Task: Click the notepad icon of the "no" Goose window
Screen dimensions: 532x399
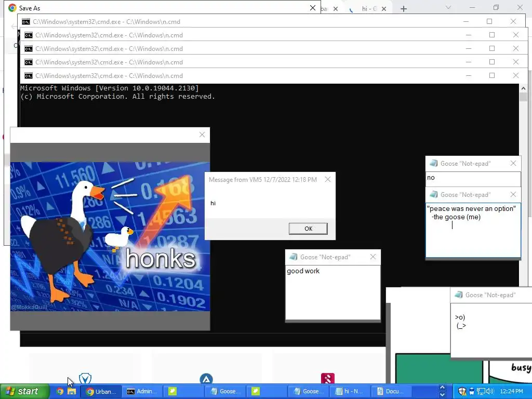Action: [433, 163]
